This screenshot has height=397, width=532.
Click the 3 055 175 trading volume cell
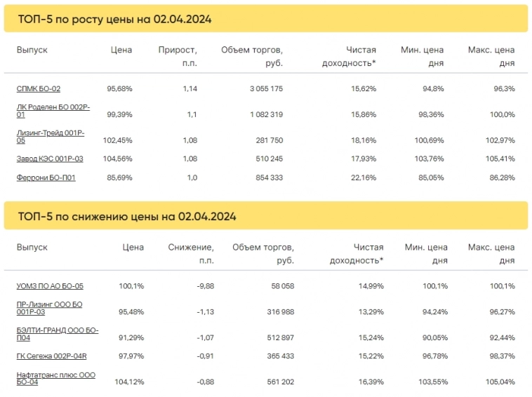(x=266, y=89)
